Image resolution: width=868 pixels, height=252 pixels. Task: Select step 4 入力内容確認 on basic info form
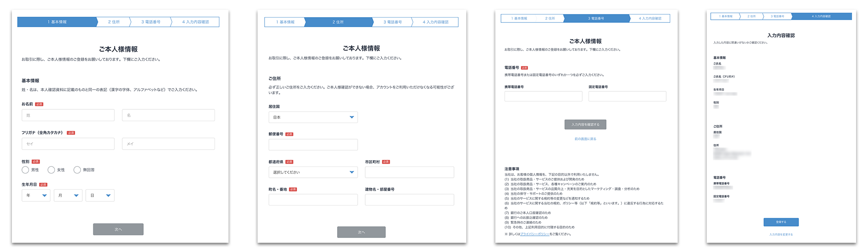point(196,22)
